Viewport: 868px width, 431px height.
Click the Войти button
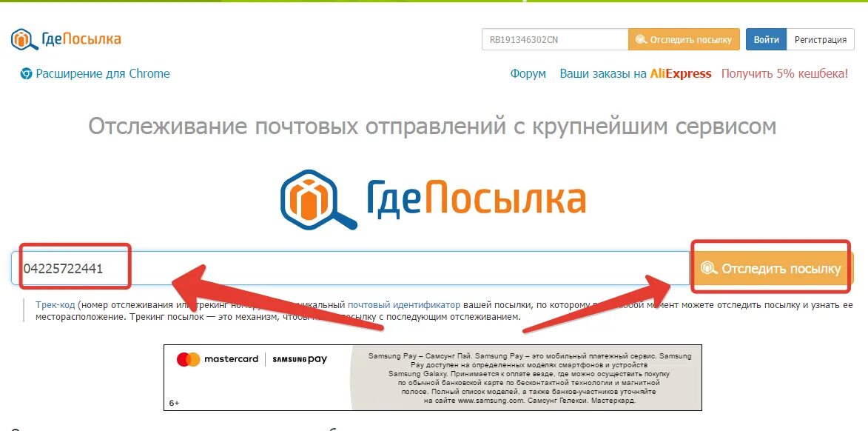click(x=766, y=39)
